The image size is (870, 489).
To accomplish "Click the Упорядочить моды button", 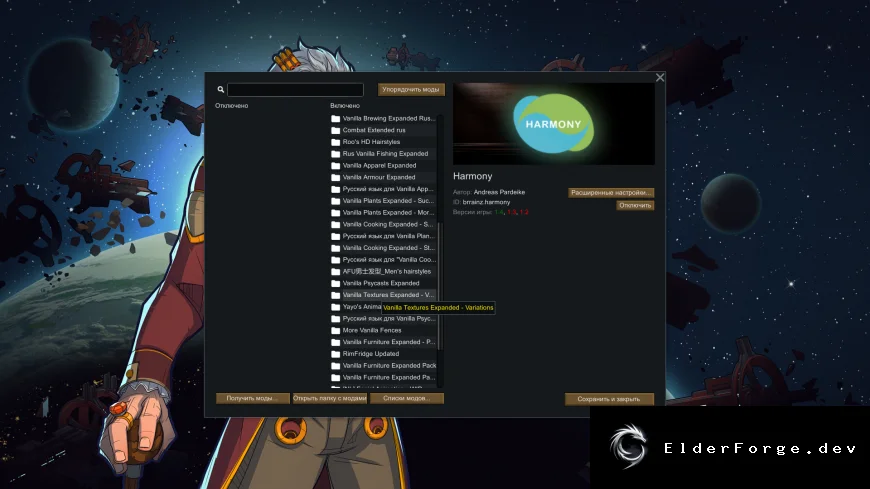I will click(x=411, y=89).
